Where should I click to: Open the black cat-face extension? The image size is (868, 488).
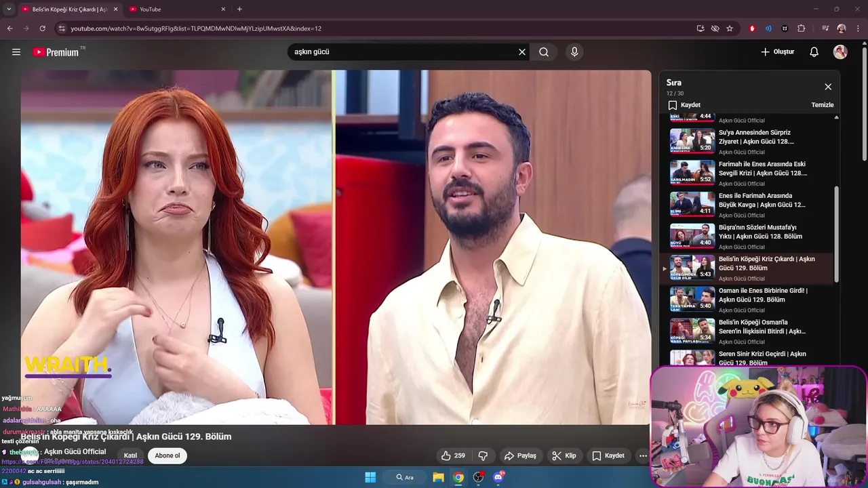785,28
